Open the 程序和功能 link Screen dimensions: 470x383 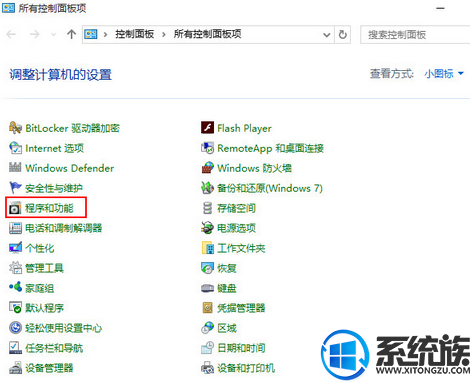tap(49, 208)
